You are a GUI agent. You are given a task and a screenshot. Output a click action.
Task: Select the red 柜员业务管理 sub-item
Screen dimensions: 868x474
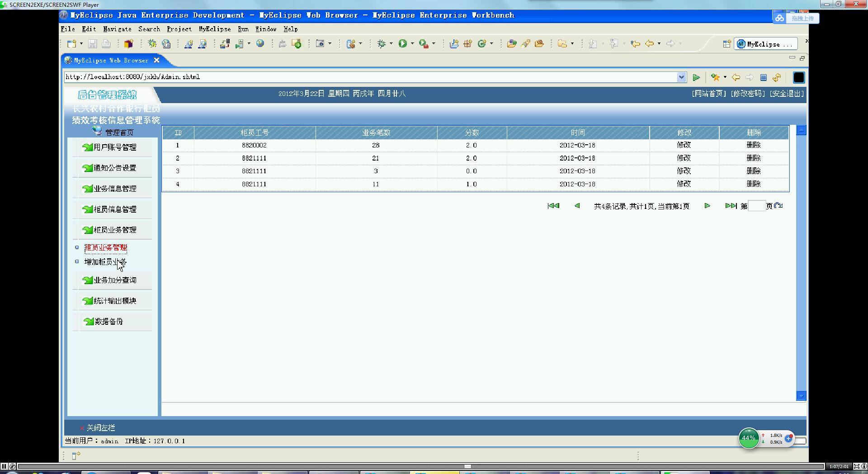click(x=106, y=247)
